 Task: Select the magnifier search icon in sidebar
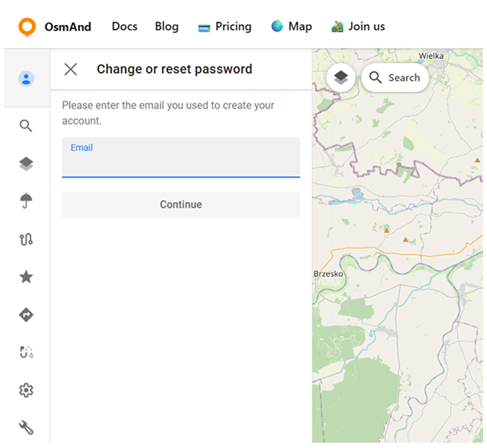point(26,126)
